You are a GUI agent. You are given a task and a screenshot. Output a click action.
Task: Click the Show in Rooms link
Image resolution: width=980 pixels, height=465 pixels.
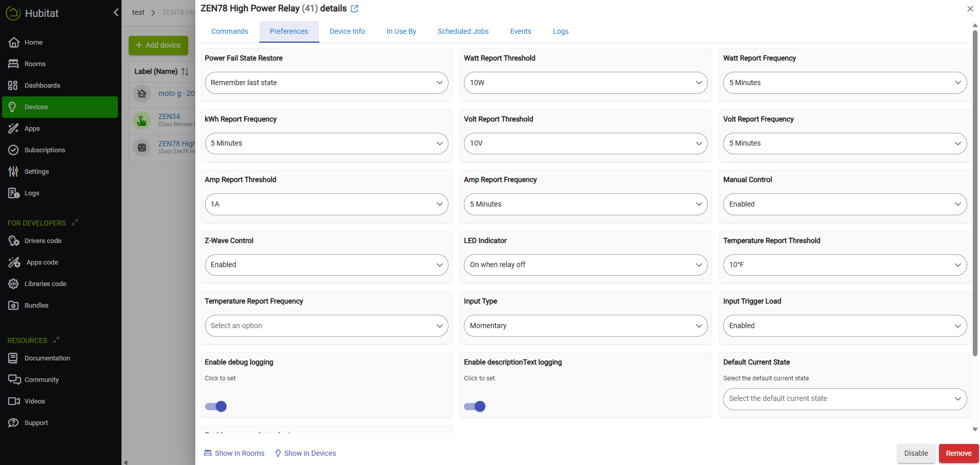[x=235, y=453]
